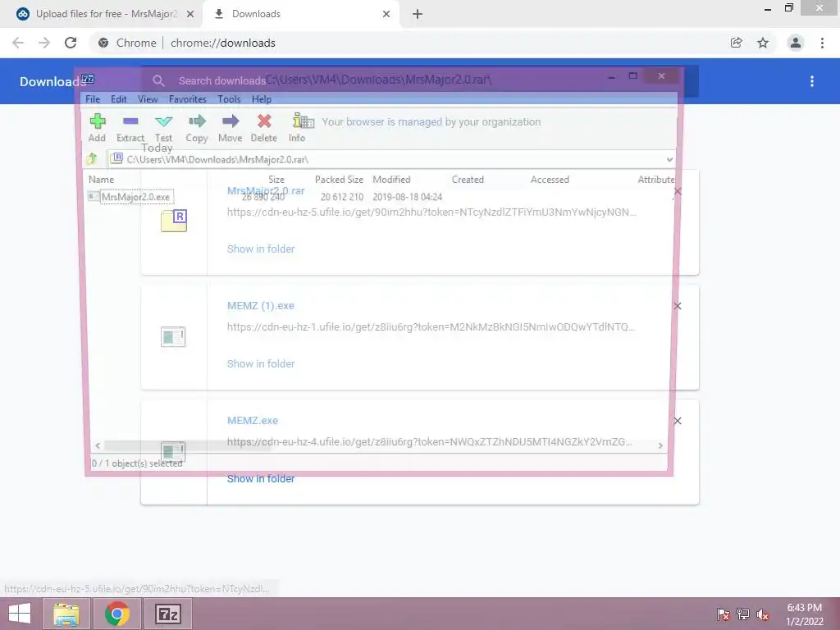Show MrsMajor2.0.rar in folder
The height and width of the screenshot is (630, 840).
tap(261, 249)
